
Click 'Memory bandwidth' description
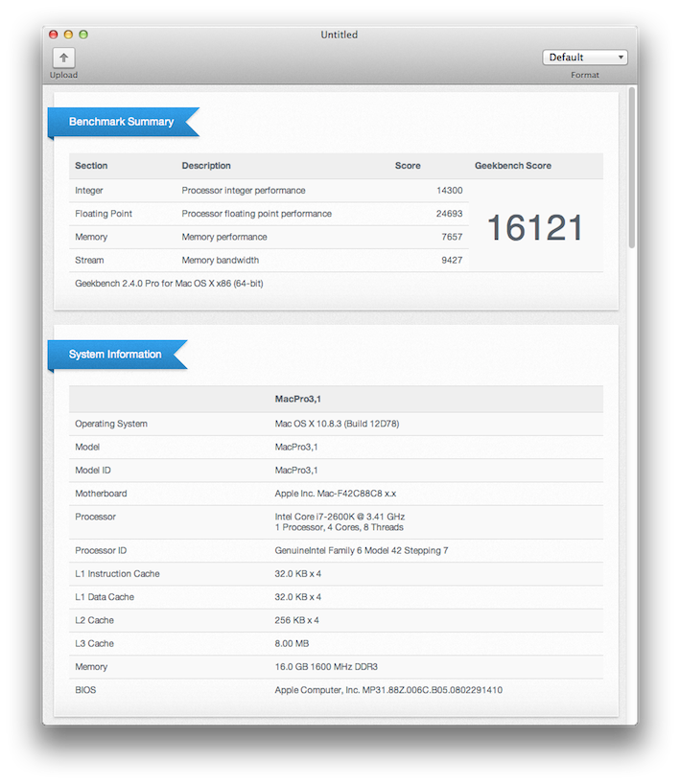[x=221, y=260]
